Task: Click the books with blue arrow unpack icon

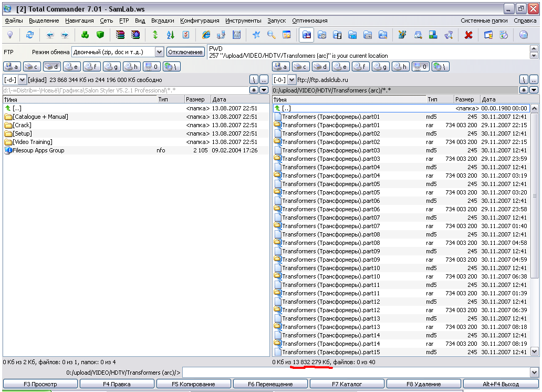Action: click(135, 35)
